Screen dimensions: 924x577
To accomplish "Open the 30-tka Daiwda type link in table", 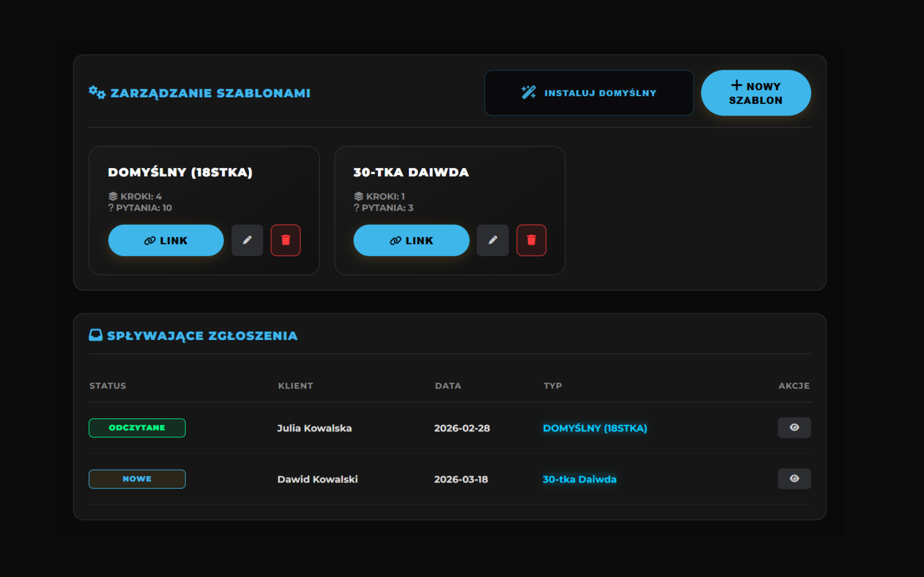I will coord(579,479).
